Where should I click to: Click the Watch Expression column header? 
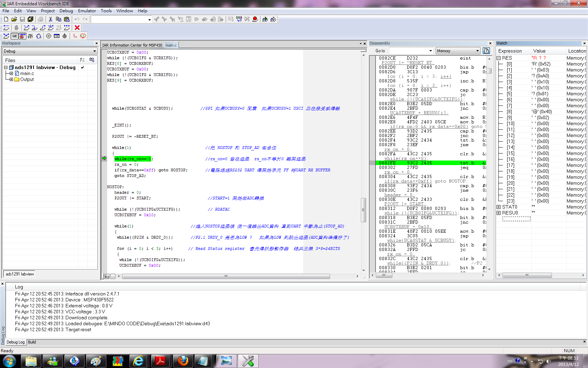[513, 51]
